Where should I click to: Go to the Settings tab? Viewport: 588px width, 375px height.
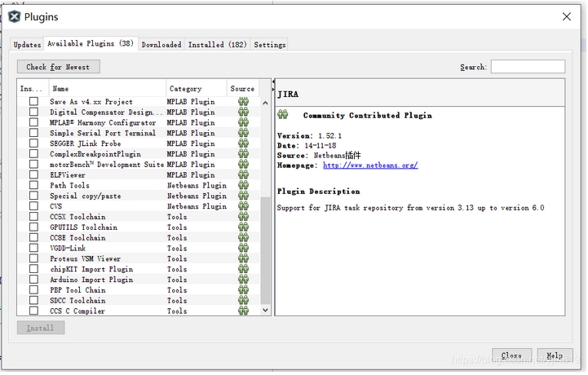[x=270, y=45]
